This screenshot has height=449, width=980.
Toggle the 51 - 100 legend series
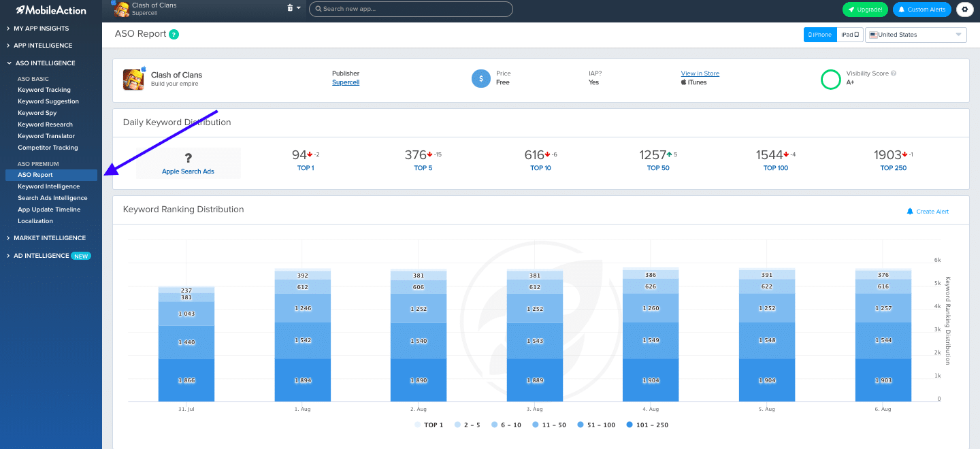[596, 425]
